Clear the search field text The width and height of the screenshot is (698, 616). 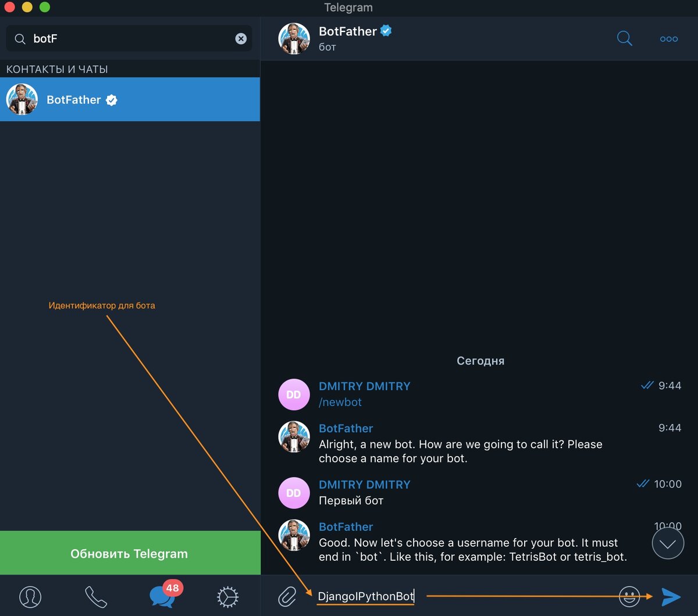tap(241, 39)
